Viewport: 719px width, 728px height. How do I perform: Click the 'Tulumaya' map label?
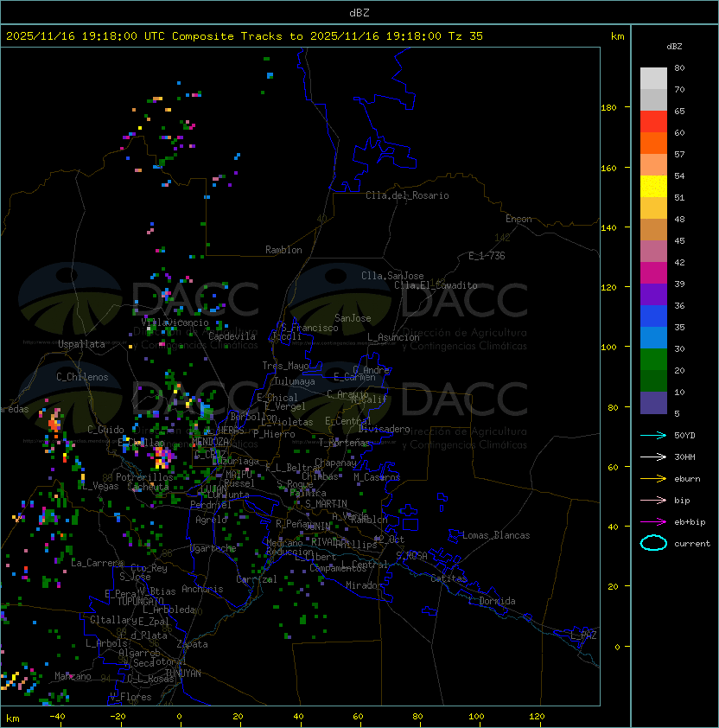[295, 381]
